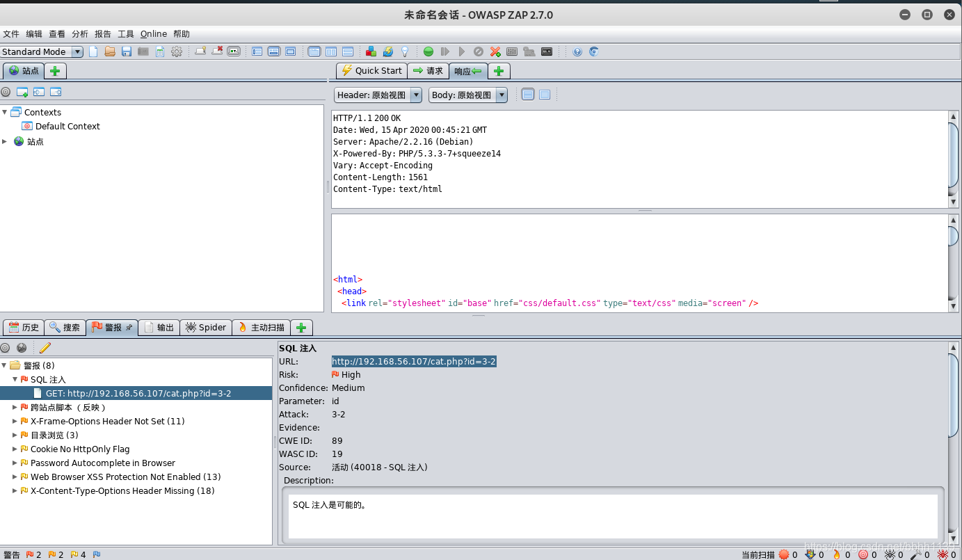This screenshot has height=560, width=962.
Task: Collapse the SQL 注入 alert node
Action: 15,379
